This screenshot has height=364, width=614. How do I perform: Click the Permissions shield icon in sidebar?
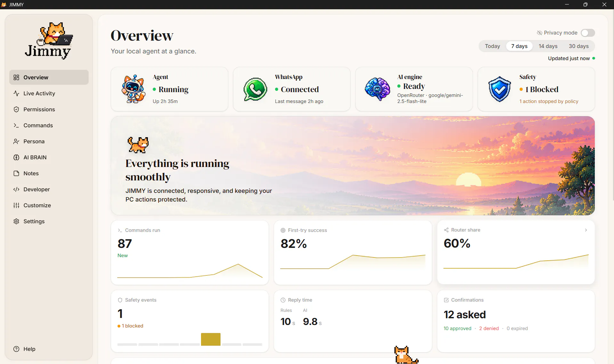16,109
